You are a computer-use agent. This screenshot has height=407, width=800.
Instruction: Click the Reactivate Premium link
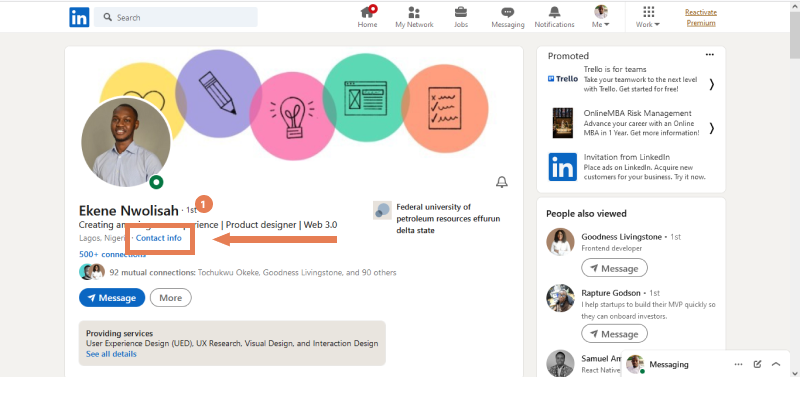[x=701, y=17]
